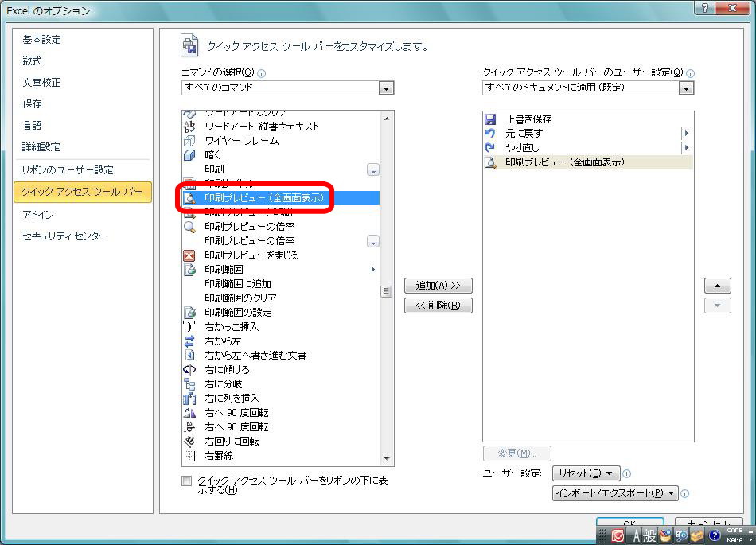Open the IME toolbox icon on language bar
Screen dimensions: 756x545
click(698, 535)
